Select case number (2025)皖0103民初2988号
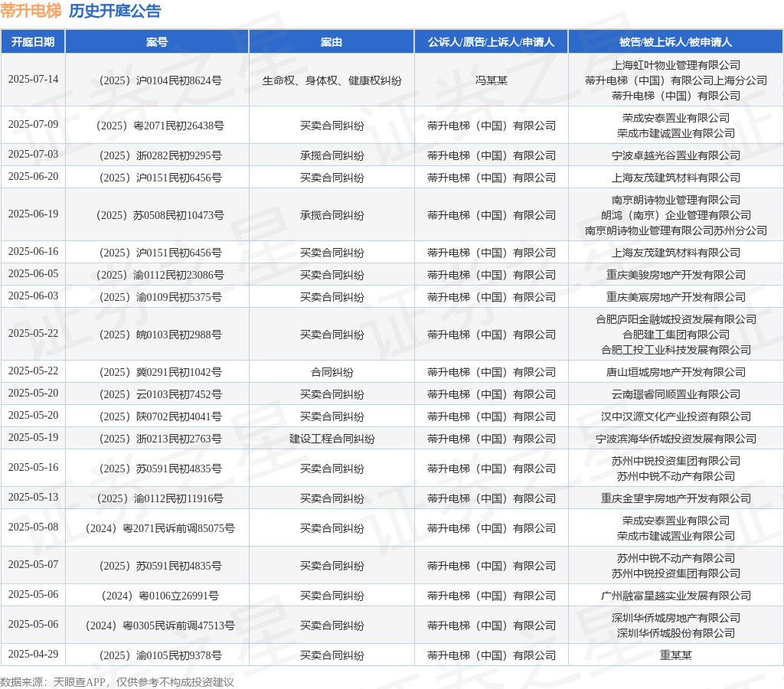The width and height of the screenshot is (784, 689). point(160,335)
